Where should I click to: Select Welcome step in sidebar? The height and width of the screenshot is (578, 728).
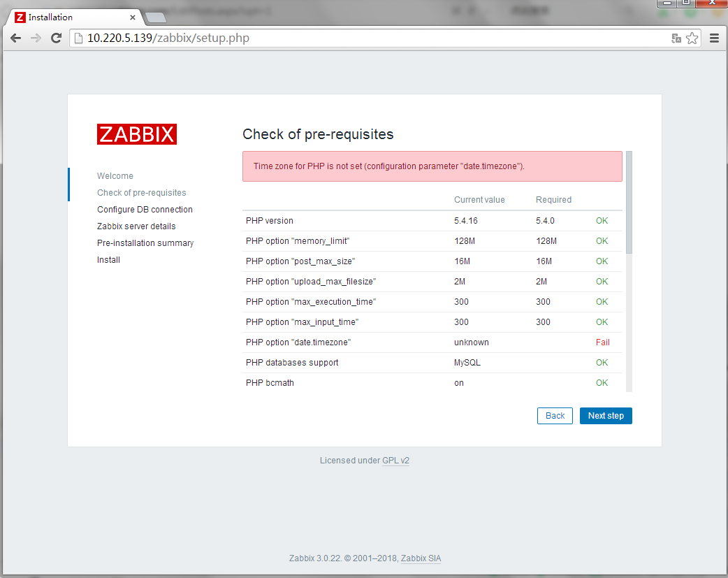[x=115, y=176]
